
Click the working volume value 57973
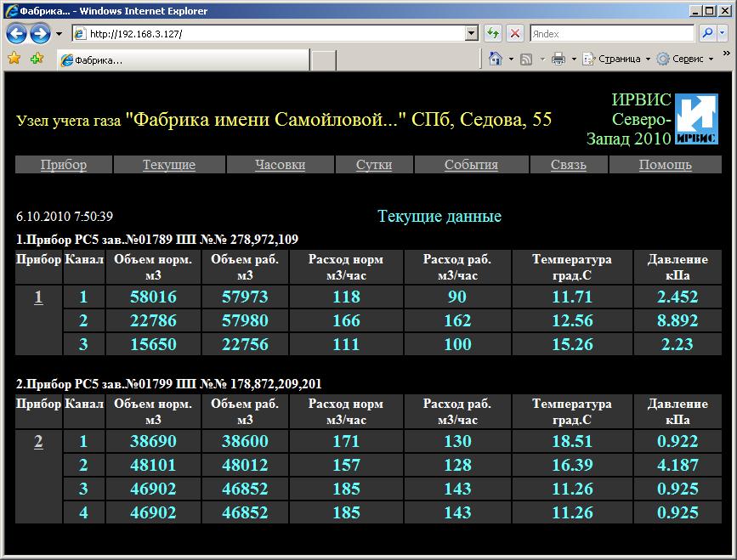(245, 297)
